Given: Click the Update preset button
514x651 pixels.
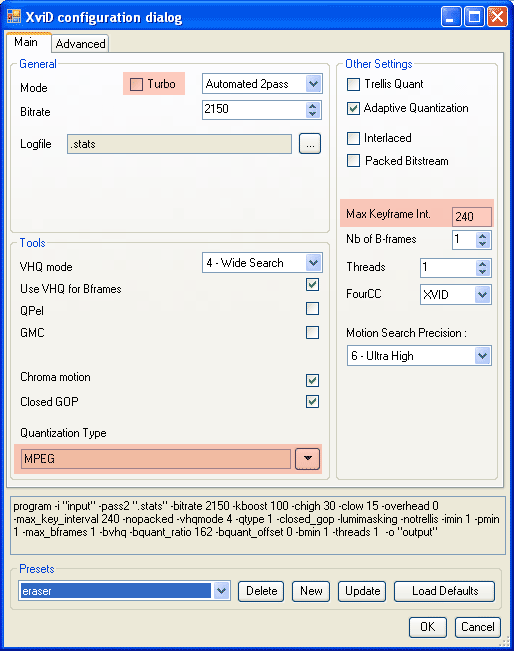Looking at the screenshot, I should tap(362, 591).
